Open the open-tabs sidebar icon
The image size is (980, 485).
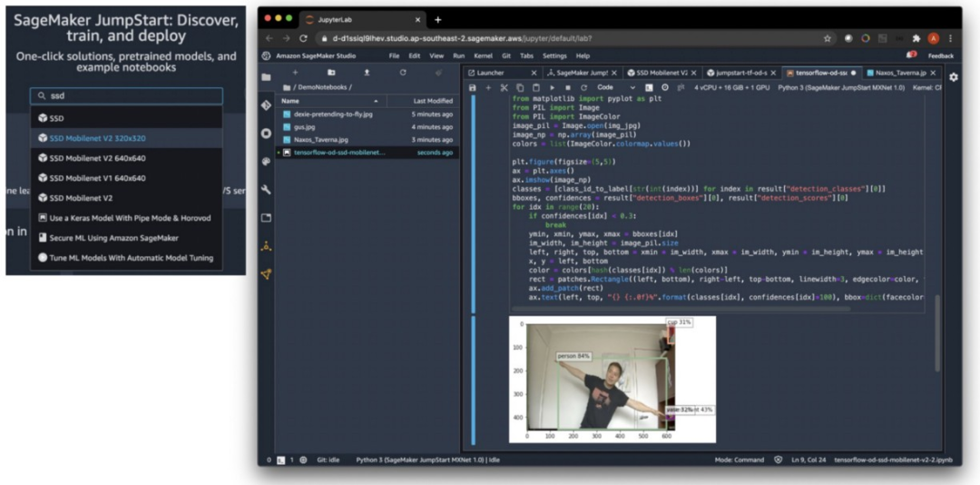tap(266, 218)
